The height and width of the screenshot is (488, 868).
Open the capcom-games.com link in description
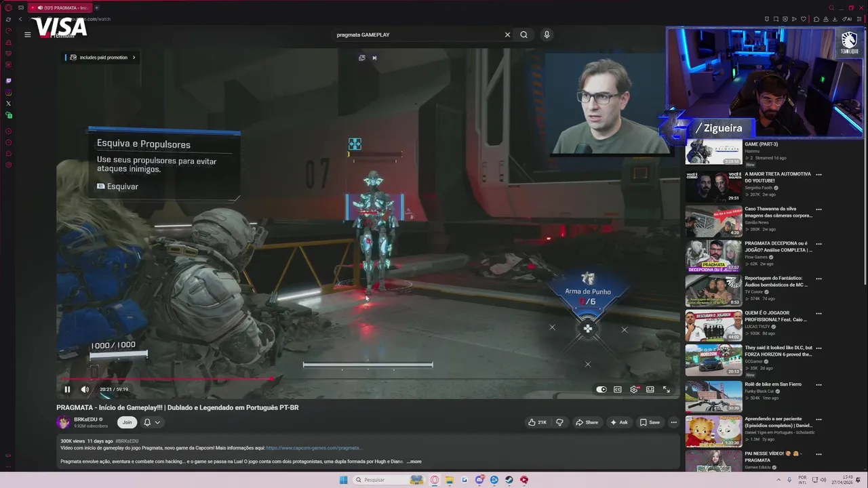[x=313, y=448]
